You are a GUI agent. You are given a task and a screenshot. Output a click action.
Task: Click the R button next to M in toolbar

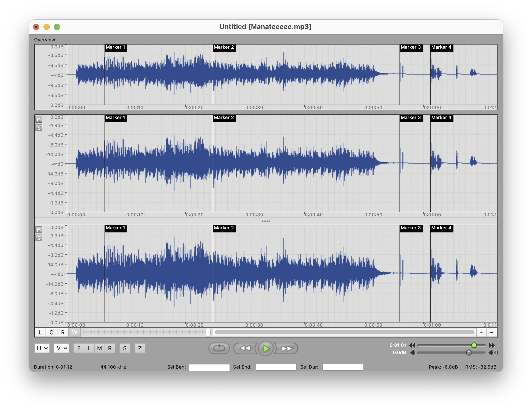click(110, 348)
